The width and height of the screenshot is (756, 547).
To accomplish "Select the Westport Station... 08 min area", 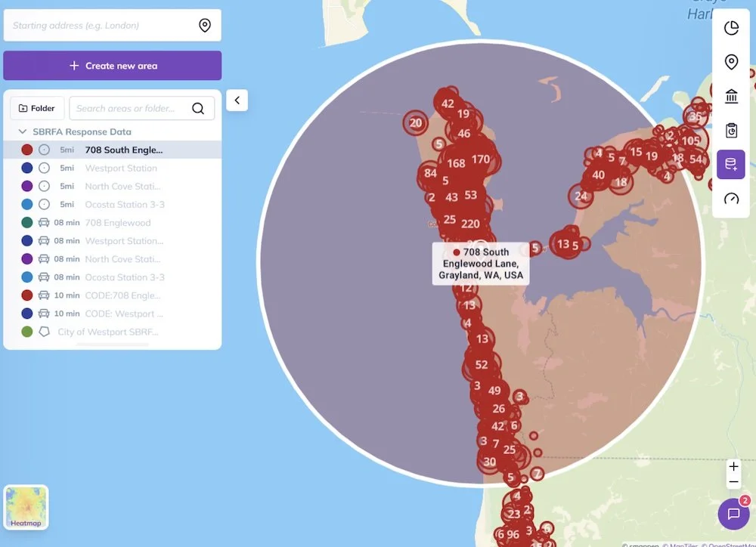I will click(113, 241).
